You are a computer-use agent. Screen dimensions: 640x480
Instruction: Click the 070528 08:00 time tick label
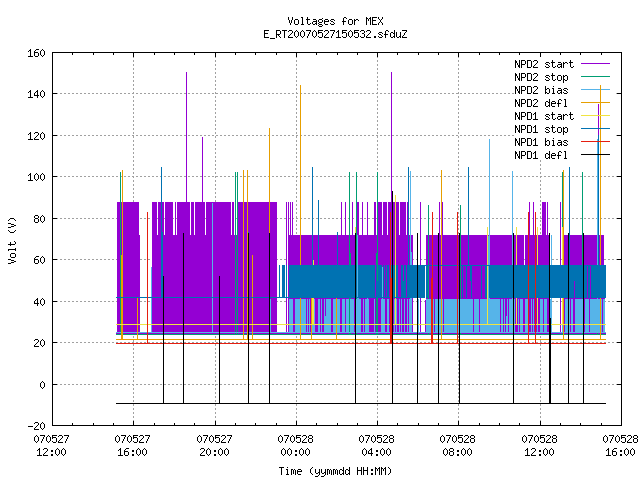pos(457,446)
